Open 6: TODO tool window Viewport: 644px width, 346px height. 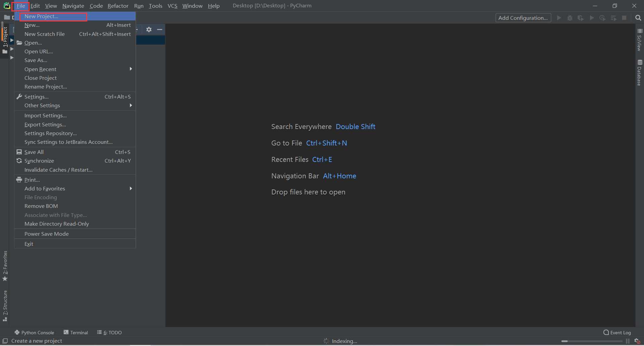coord(109,333)
